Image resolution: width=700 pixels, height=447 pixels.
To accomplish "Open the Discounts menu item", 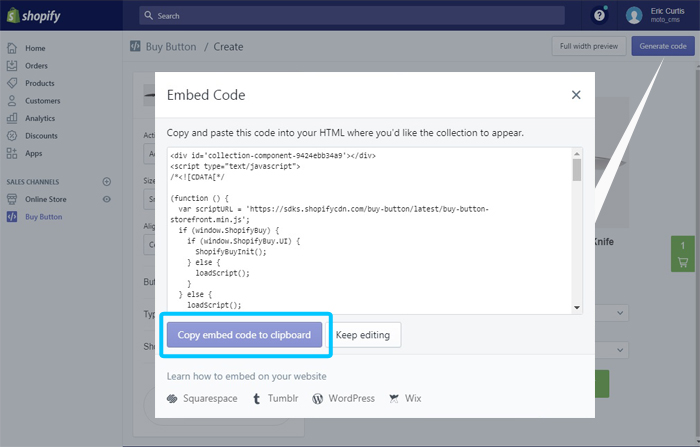I will 41,136.
